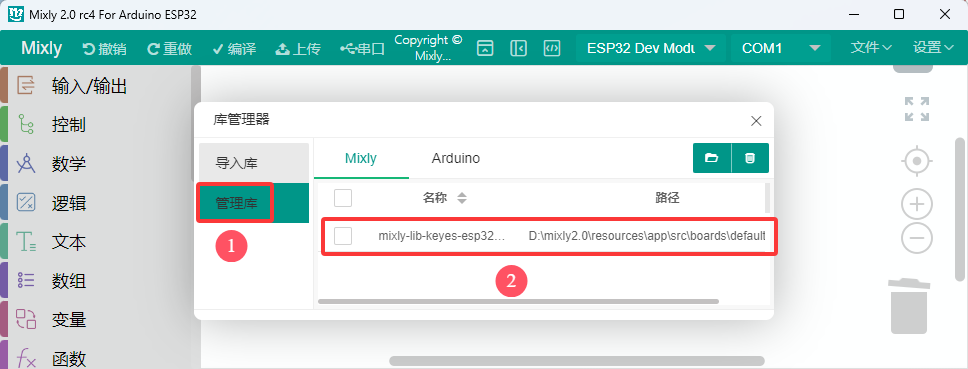
Task: Click the workspace trash can
Action: 909,306
